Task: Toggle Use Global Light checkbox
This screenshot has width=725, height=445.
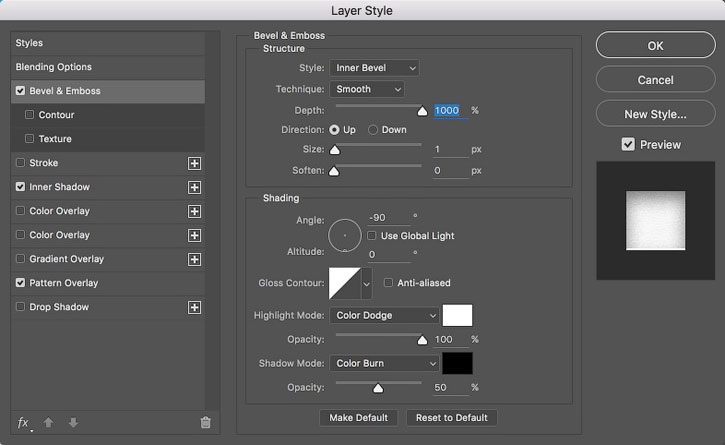Action: pos(372,235)
